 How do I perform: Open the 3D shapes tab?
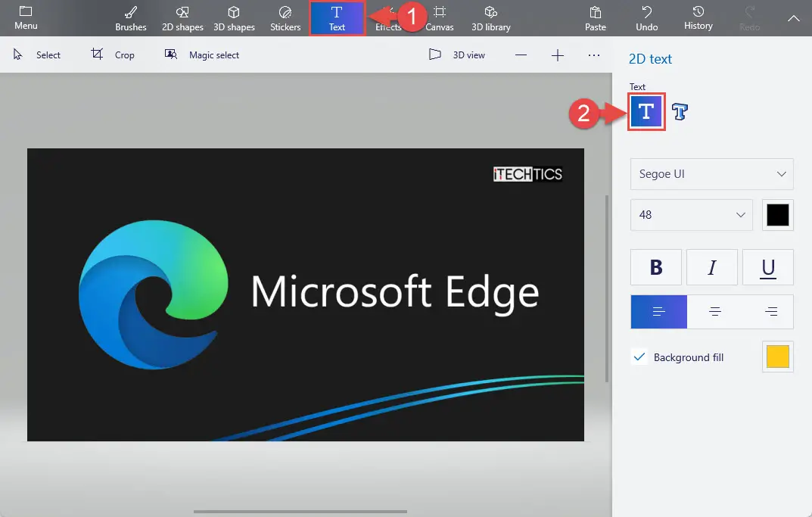point(234,19)
